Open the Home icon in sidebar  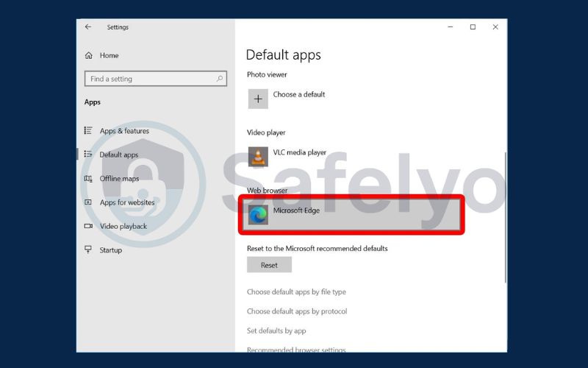click(x=89, y=56)
